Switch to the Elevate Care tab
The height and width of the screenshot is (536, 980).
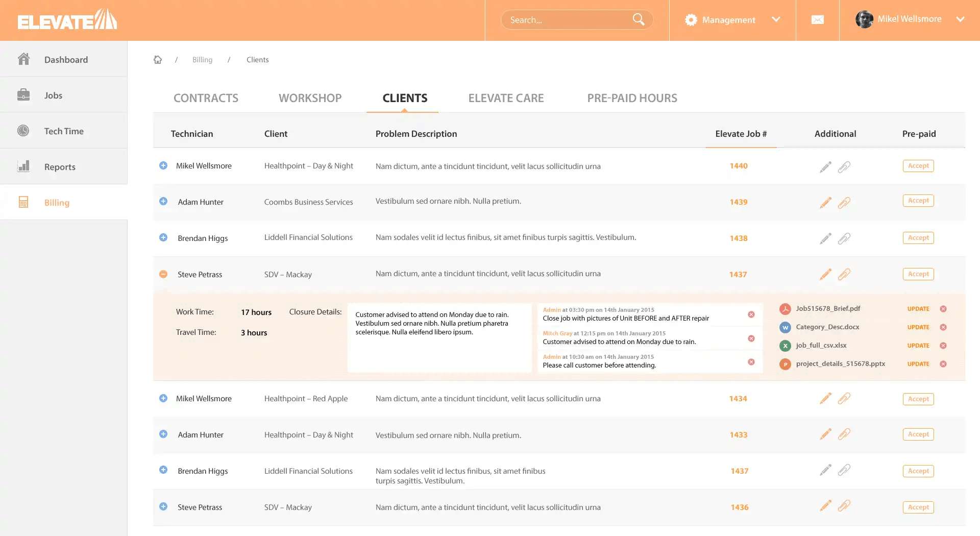pos(506,98)
